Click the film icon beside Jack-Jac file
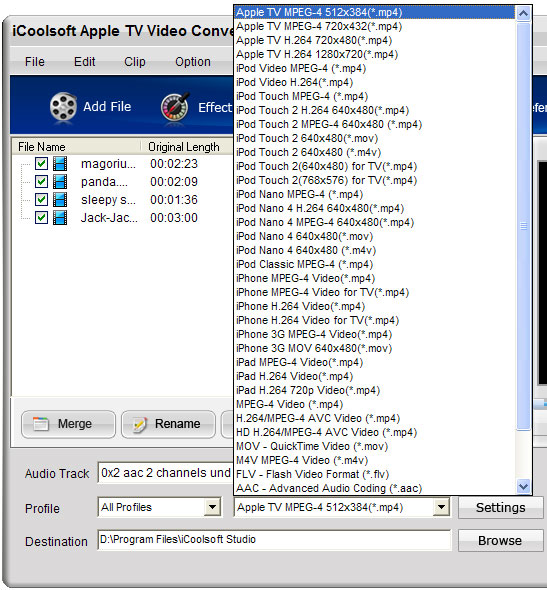Viewport: 547px width, 590px height. [60, 218]
